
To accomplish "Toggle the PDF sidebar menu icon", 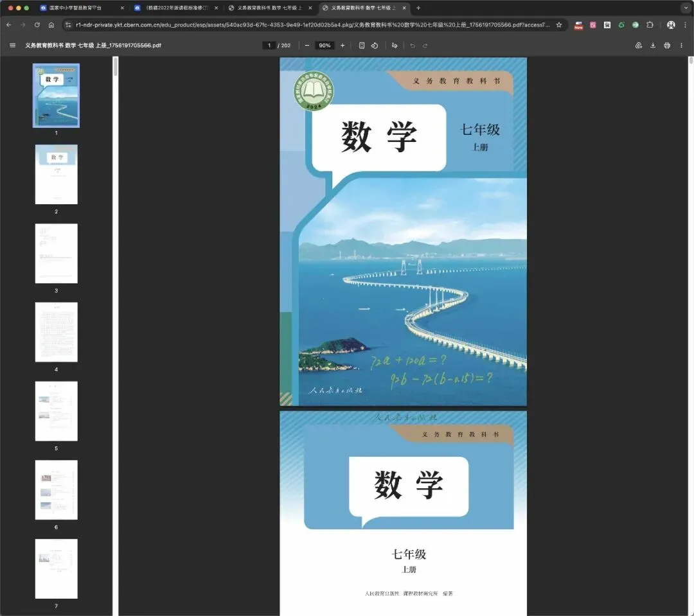I will (12, 46).
